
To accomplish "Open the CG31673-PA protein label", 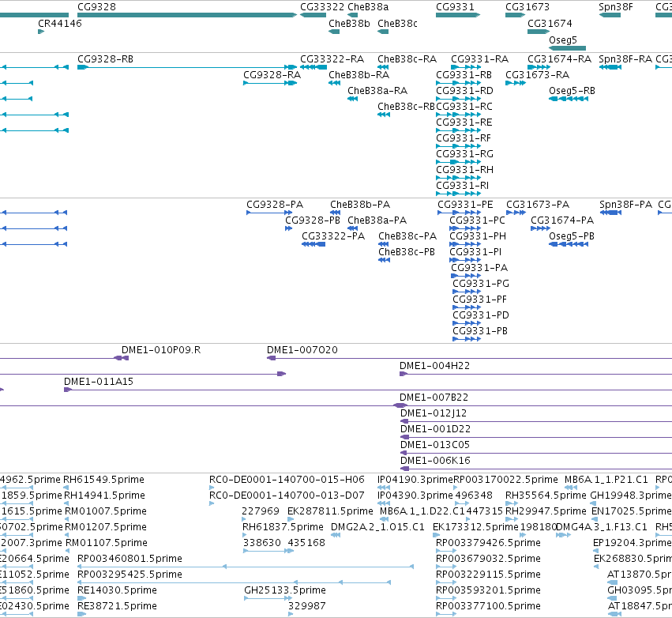I will (x=538, y=205).
